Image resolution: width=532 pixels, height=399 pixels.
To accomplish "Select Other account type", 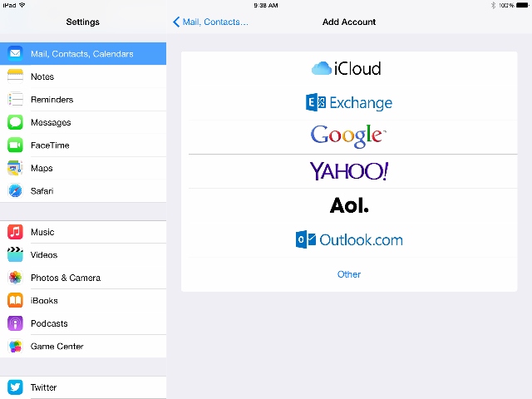I will coord(349,274).
